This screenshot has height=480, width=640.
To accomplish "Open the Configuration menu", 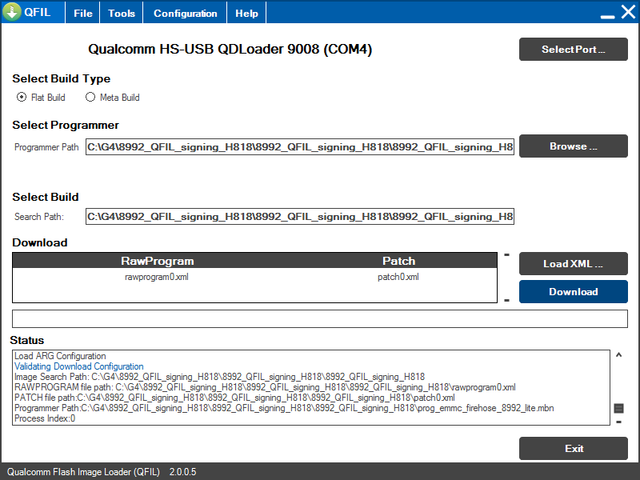I will [x=185, y=13].
